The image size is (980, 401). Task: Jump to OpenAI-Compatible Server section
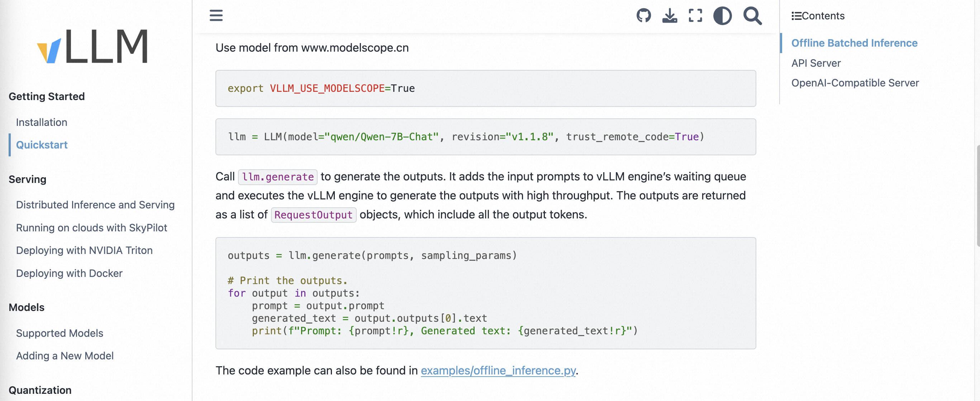click(x=855, y=83)
